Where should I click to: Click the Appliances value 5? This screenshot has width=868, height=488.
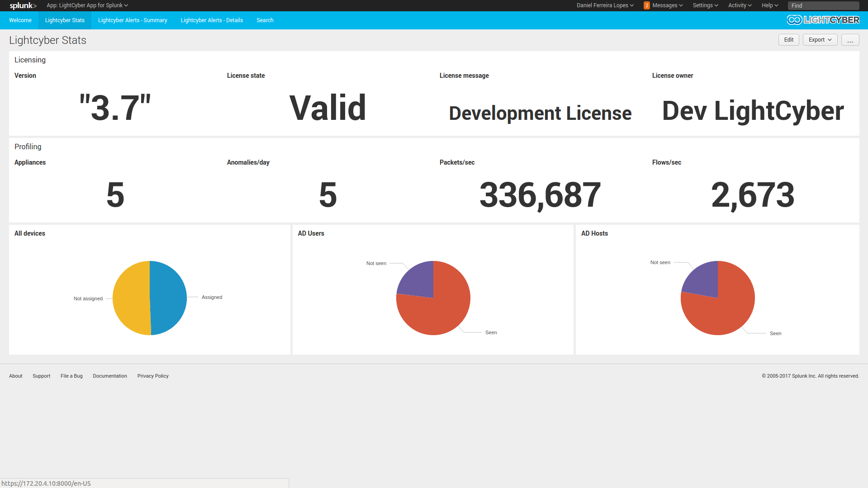[x=115, y=195]
